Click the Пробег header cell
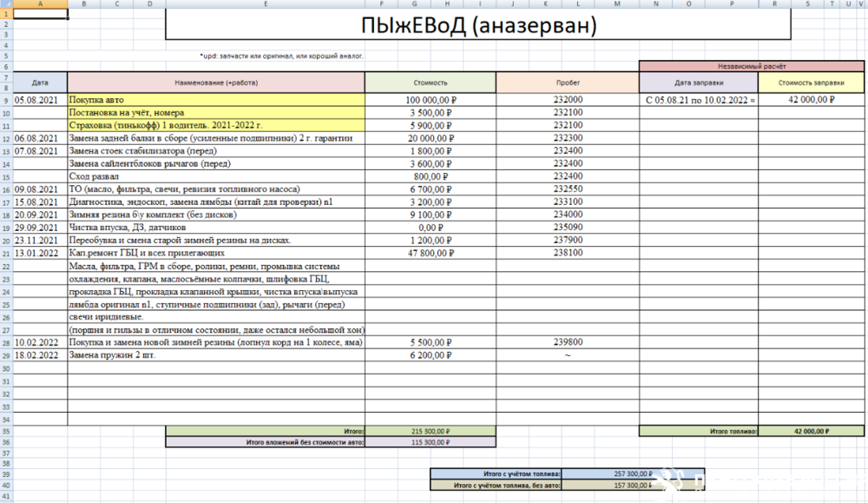 568,83
